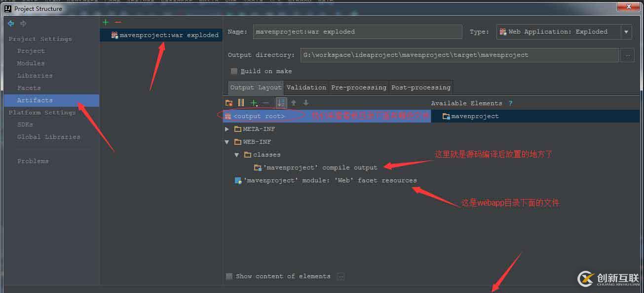Screen dimensions: 644x293
Task: Click the browse output directory button
Action: tap(627, 55)
